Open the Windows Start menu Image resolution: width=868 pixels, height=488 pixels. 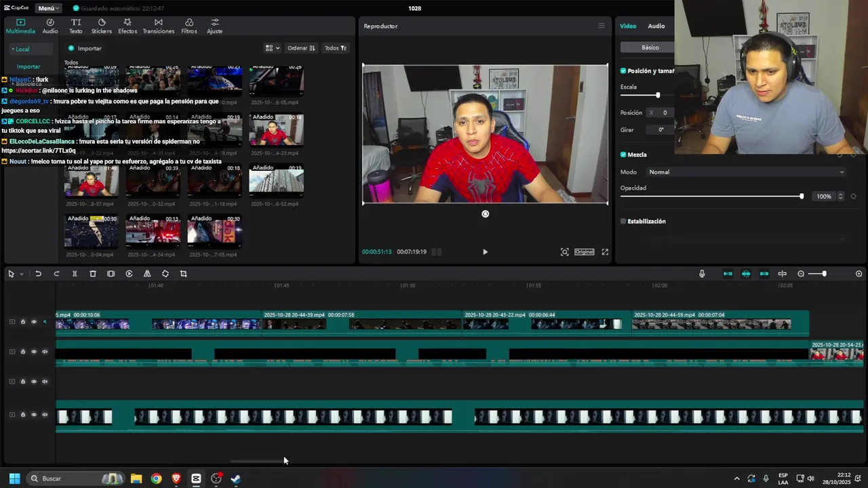[x=14, y=479]
